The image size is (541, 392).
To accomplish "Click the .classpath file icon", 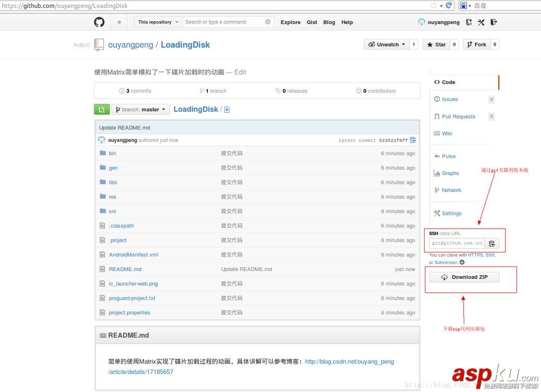I will (x=102, y=225).
